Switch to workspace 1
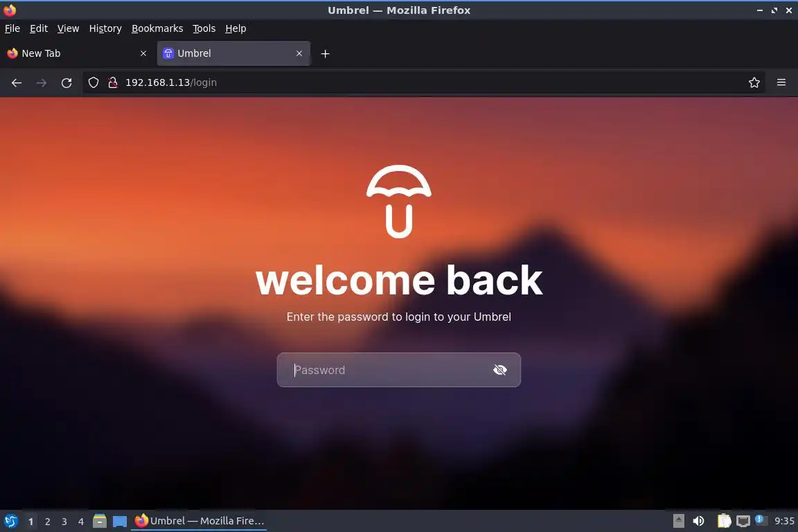The image size is (798, 532). click(x=30, y=522)
